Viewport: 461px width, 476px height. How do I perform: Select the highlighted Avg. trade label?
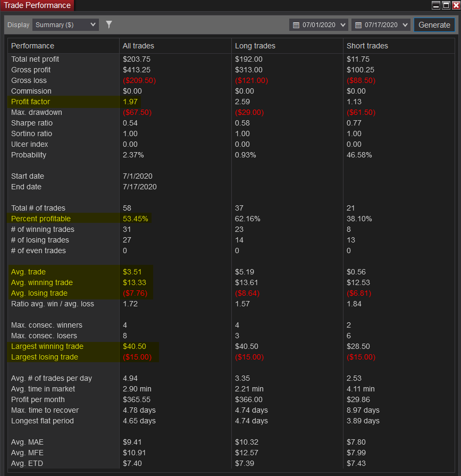(28, 272)
